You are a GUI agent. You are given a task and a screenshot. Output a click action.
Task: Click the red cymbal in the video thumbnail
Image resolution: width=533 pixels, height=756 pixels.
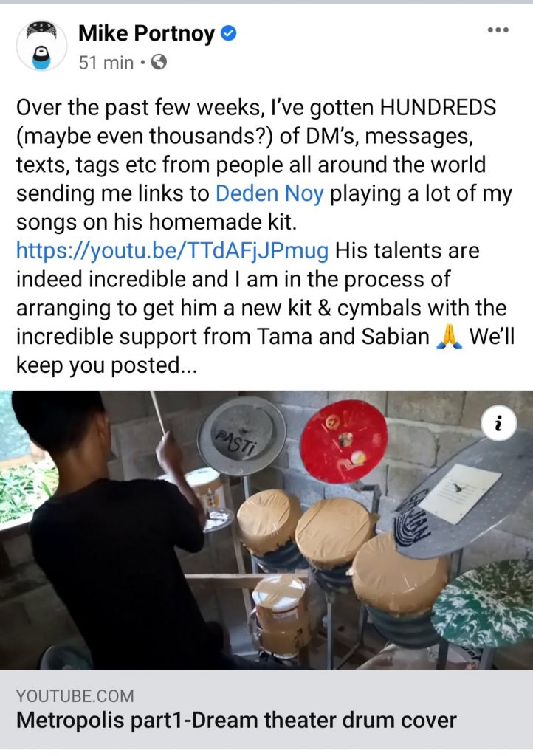coord(343,441)
